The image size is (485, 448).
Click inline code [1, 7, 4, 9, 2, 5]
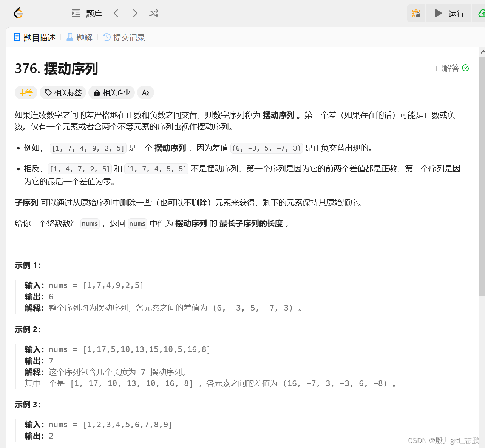[x=88, y=148]
